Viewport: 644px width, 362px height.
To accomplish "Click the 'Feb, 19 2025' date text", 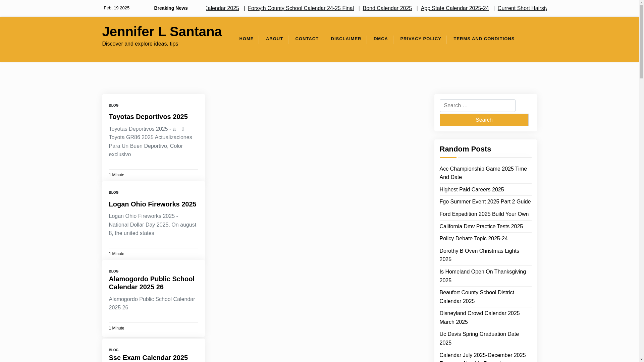I will 116,8.
